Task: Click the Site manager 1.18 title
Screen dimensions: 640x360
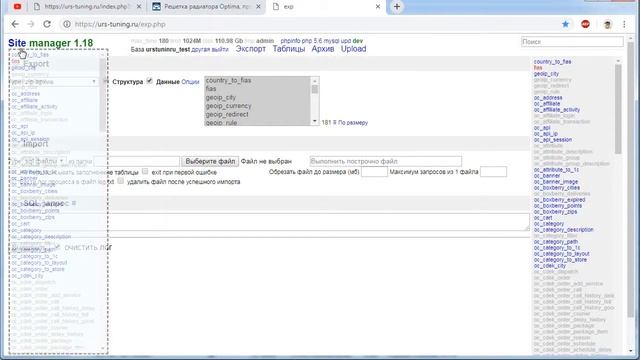Action: [x=51, y=43]
